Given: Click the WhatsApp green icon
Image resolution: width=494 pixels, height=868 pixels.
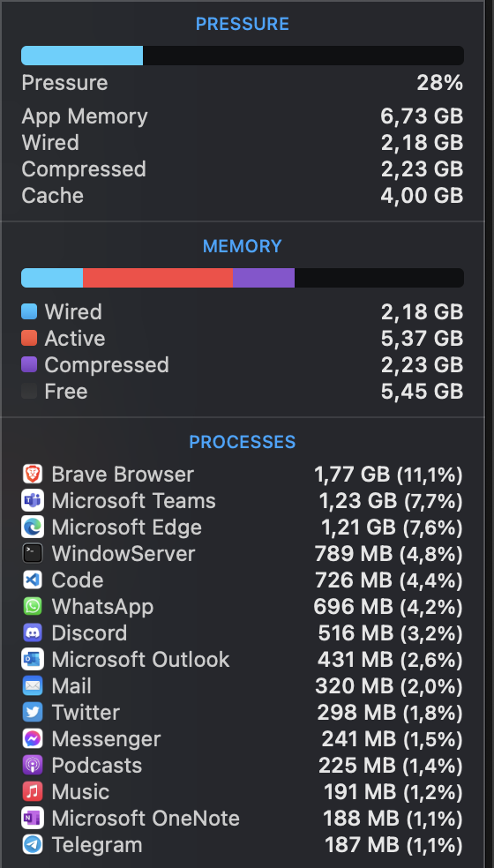Looking at the screenshot, I should tap(33, 607).
